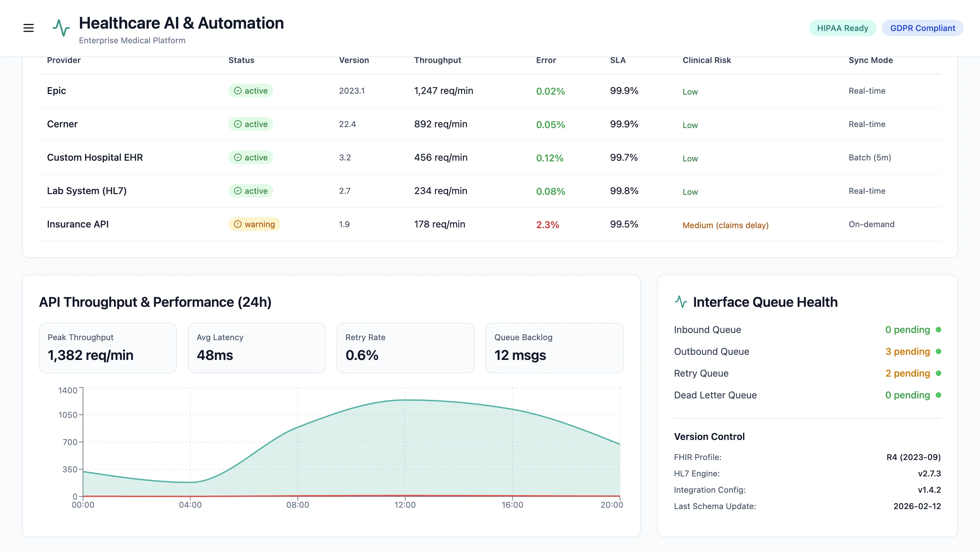Open the Queue Backlog stat card
Image resolution: width=980 pixels, height=553 pixels.
tap(554, 347)
